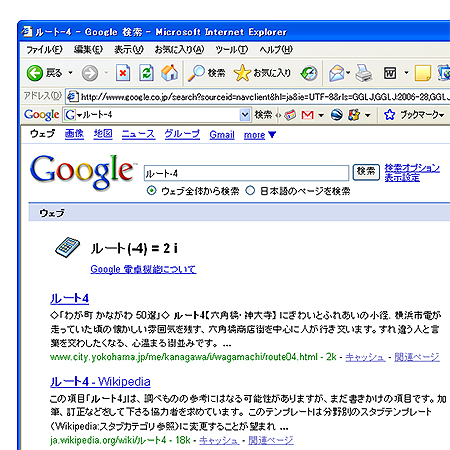Open Mail button dropdown arrow
This screenshot has height=450, width=450.
tap(348, 72)
